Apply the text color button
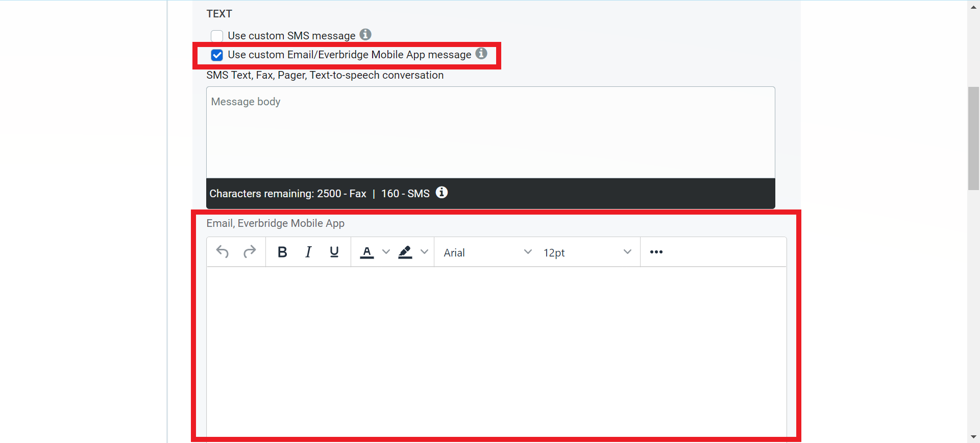980x443 pixels. pos(367,252)
